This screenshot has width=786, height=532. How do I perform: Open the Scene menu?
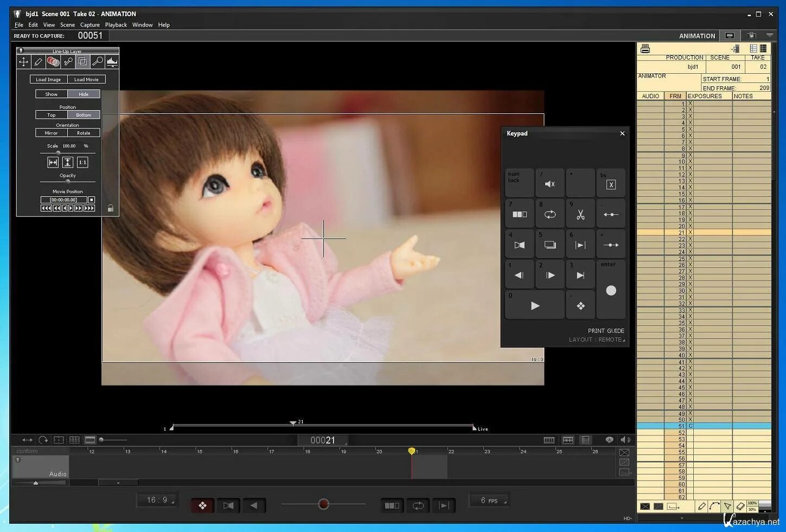pyautogui.click(x=67, y=25)
